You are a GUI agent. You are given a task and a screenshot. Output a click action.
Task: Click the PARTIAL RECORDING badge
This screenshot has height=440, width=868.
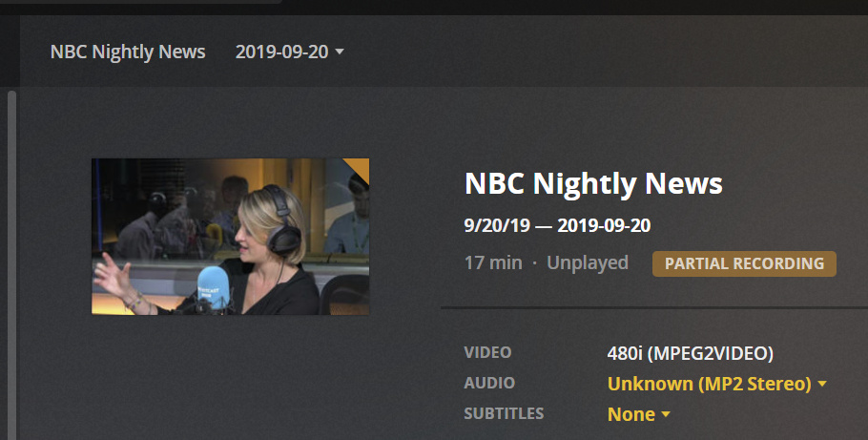[x=744, y=263]
